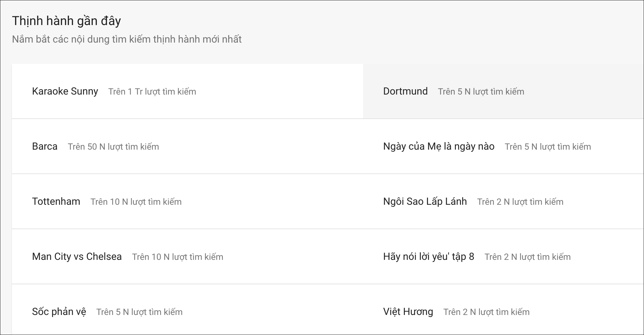
Task: Open the Việt Hương trending search
Action: 408,312
